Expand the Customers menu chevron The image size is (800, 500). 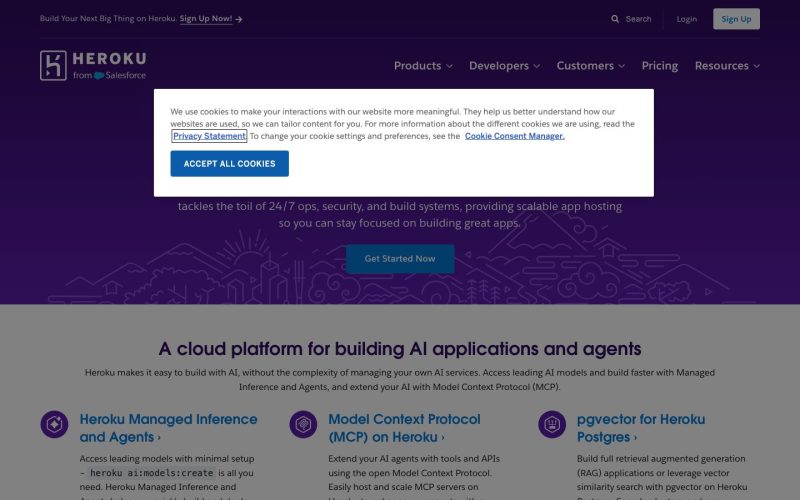point(621,66)
